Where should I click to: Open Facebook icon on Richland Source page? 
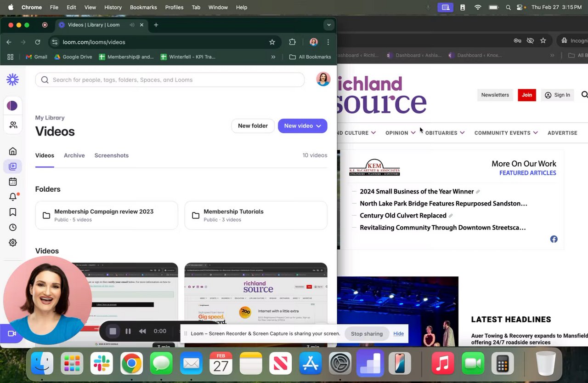[x=554, y=239]
